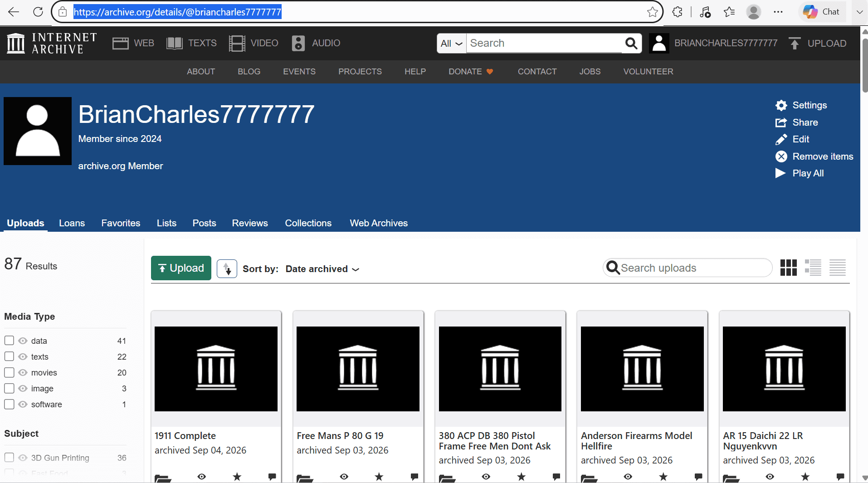This screenshot has height=483, width=868.
Task: Open the Web media icon
Action: tap(120, 43)
